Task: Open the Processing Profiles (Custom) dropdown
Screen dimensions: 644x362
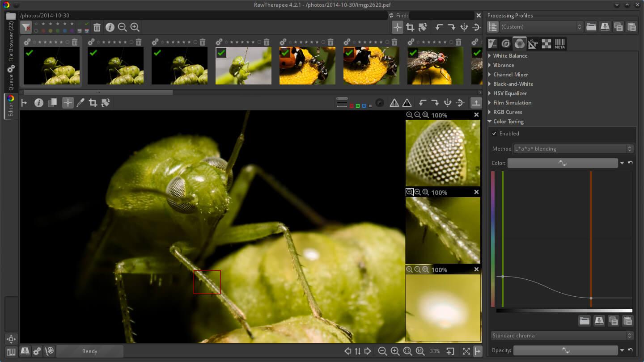Action: (541, 27)
